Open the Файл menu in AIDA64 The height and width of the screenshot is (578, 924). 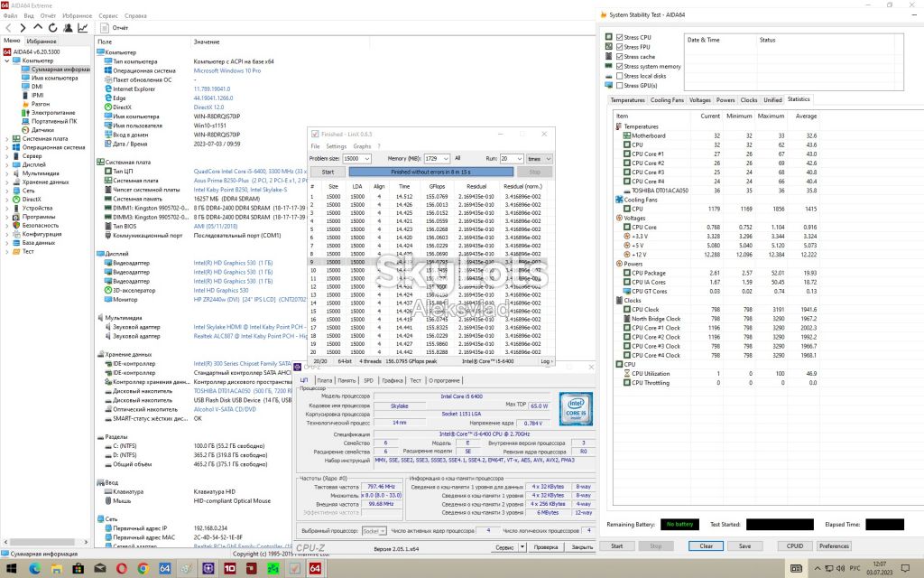pyautogui.click(x=10, y=16)
